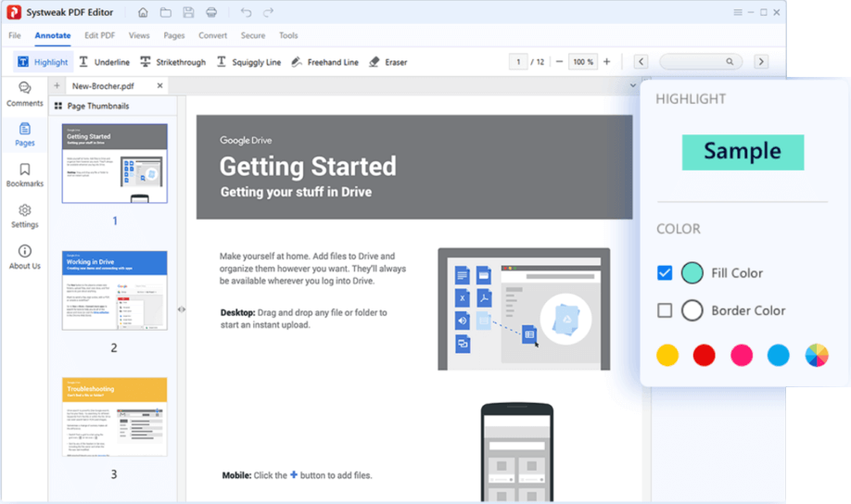Zoom in with the plus button

click(x=607, y=62)
